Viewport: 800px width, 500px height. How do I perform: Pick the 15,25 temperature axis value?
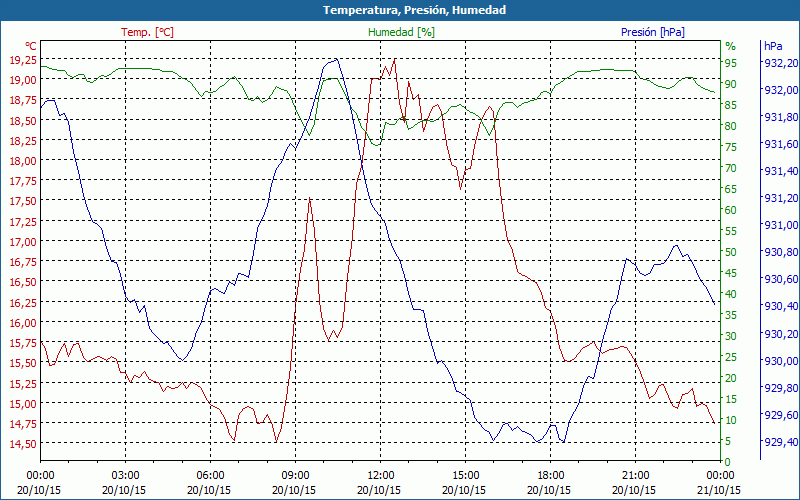coord(23,383)
